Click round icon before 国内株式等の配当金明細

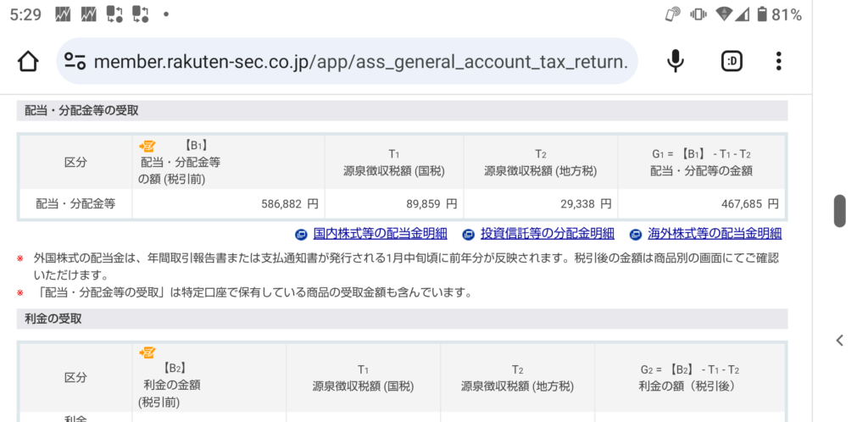coord(301,234)
